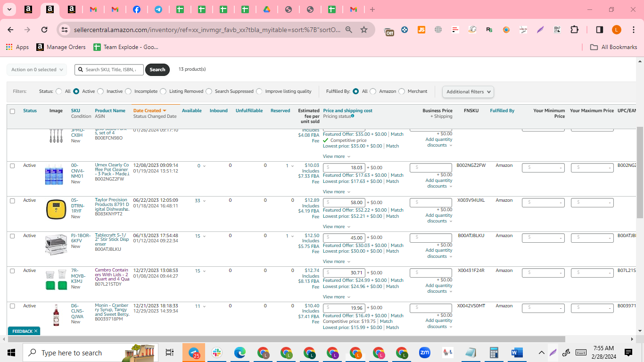Check the Taylor Precision Products row
Image resolution: width=644 pixels, height=362 pixels.
point(12,201)
